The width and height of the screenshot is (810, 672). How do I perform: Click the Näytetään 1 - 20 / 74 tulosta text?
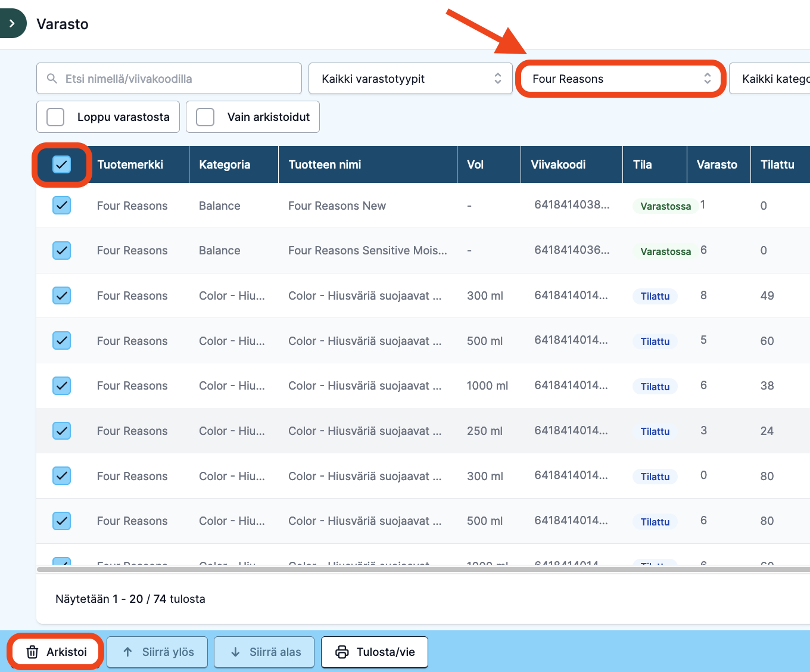[130, 599]
